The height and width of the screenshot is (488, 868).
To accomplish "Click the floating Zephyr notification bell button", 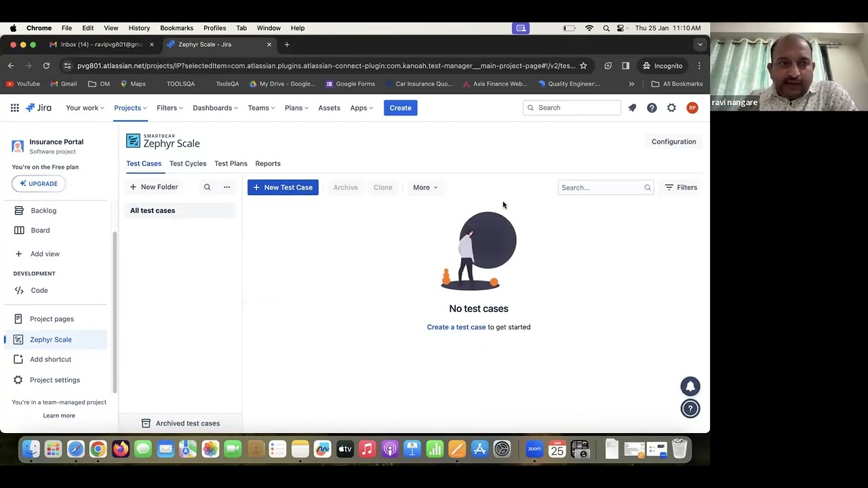I will click(x=690, y=386).
